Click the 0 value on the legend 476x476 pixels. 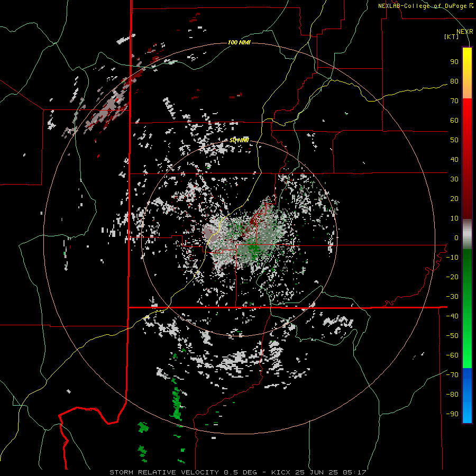pos(456,238)
